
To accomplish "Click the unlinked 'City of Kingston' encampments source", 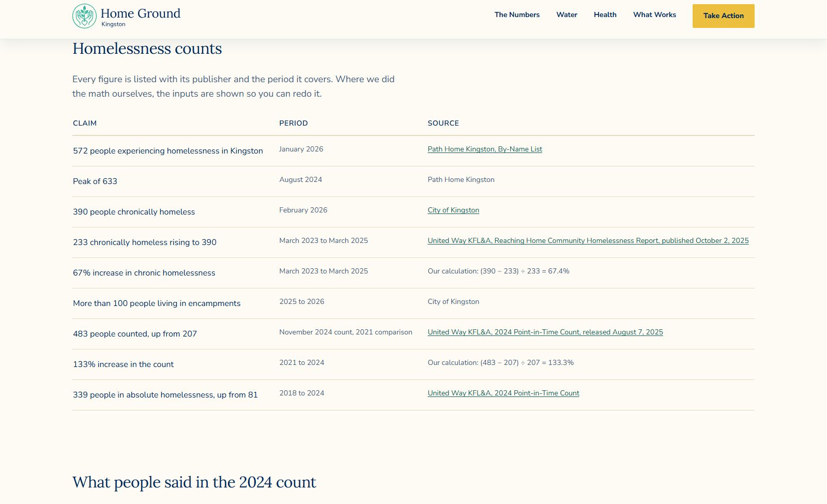I will (x=453, y=302).
